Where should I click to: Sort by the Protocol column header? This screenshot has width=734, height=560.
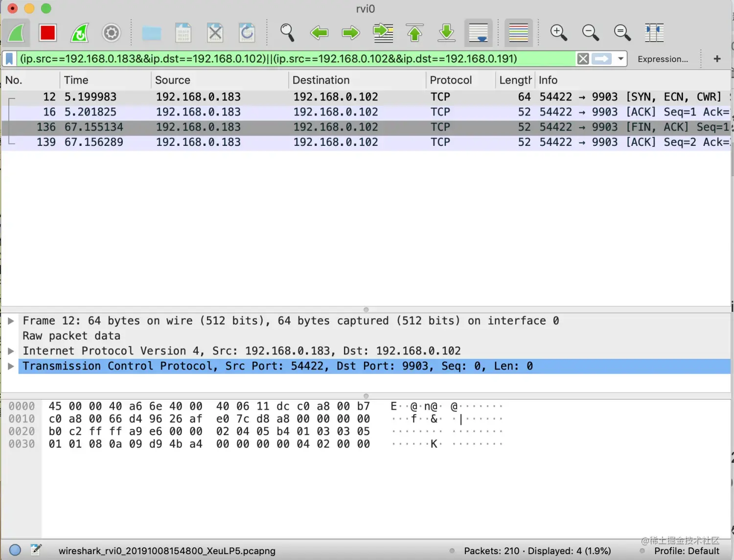pyautogui.click(x=461, y=80)
